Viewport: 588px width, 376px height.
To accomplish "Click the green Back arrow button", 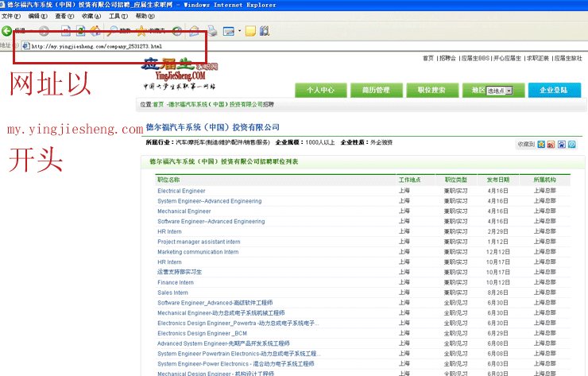I will point(6,31).
